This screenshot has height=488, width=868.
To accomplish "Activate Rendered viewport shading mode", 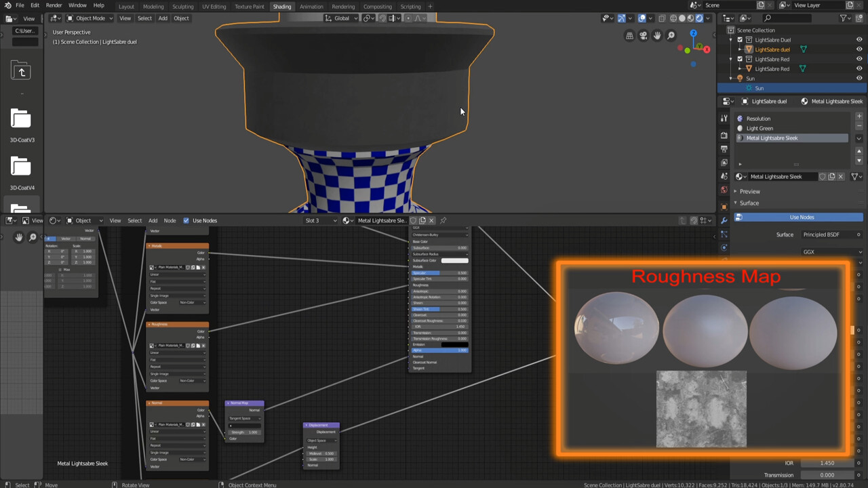I will pos(698,18).
